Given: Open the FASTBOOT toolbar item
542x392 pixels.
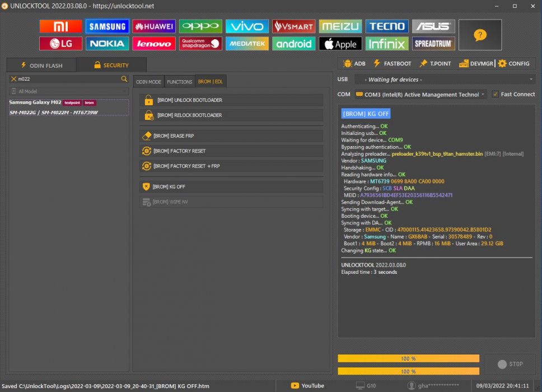Looking at the screenshot, I should coord(393,64).
